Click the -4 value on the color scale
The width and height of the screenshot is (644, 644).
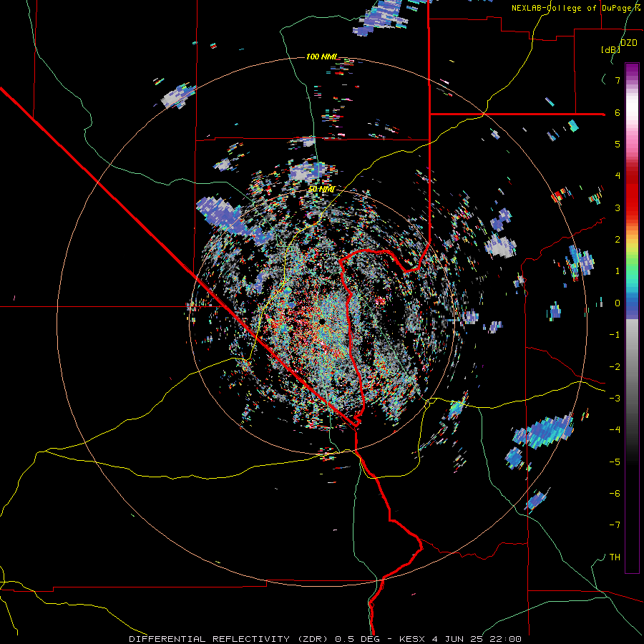click(615, 430)
